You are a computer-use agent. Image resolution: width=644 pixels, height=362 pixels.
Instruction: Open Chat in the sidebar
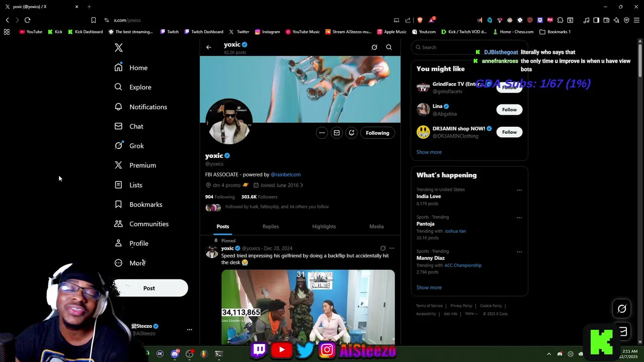tap(129, 126)
